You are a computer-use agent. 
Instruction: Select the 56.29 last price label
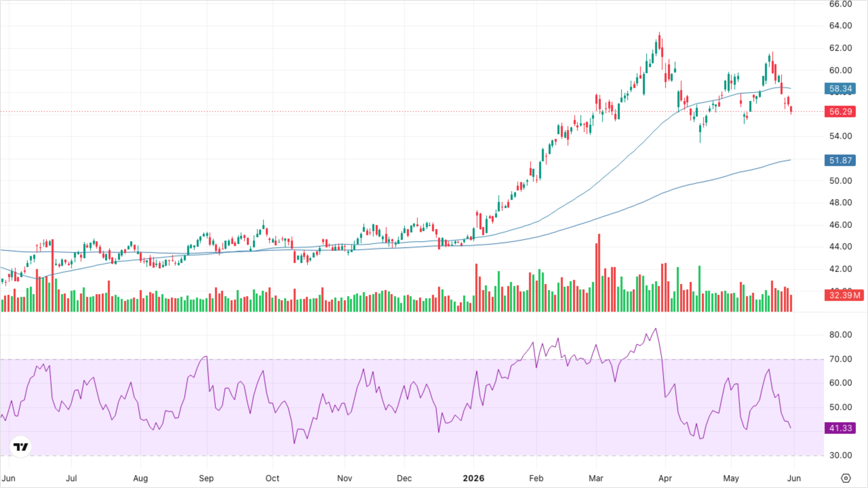(840, 111)
